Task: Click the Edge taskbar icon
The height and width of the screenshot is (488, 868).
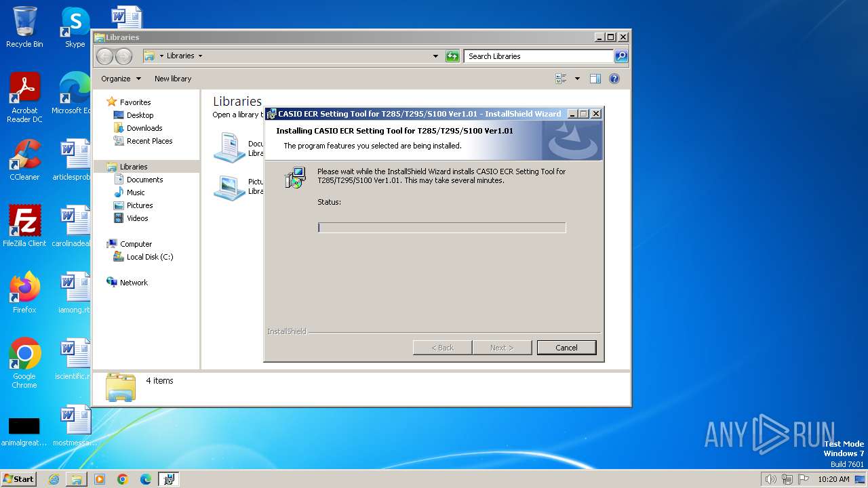Action: pyautogui.click(x=146, y=479)
